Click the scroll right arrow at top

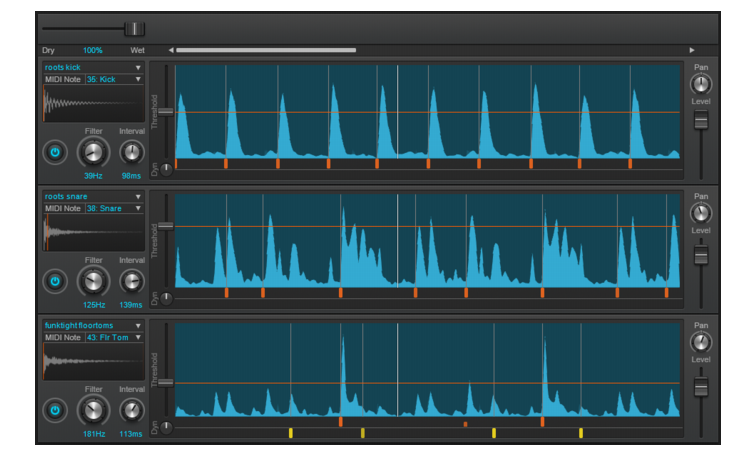pyautogui.click(x=691, y=49)
